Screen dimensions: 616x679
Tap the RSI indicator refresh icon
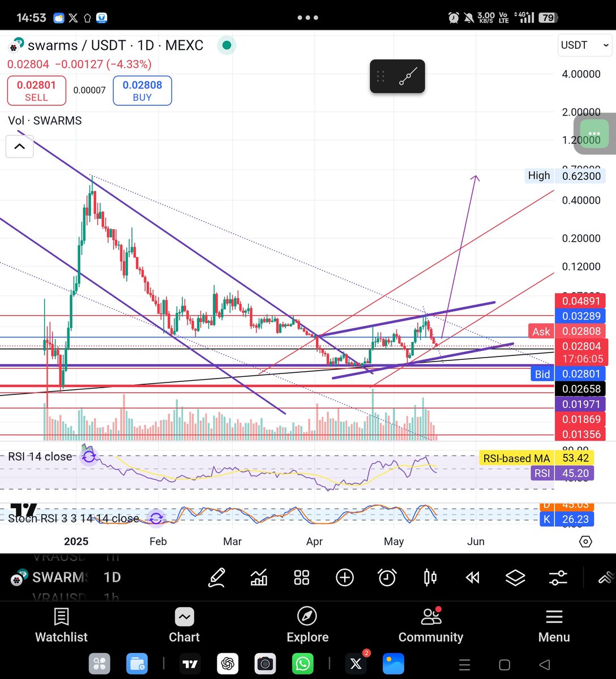point(89,456)
